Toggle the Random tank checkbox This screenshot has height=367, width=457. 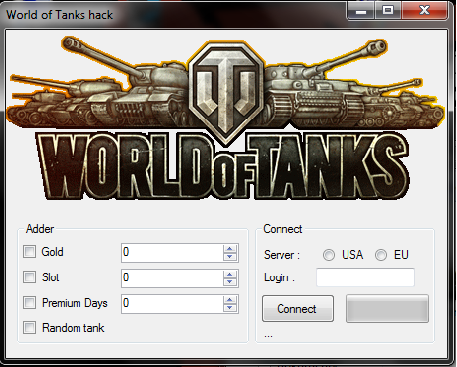tap(29, 328)
